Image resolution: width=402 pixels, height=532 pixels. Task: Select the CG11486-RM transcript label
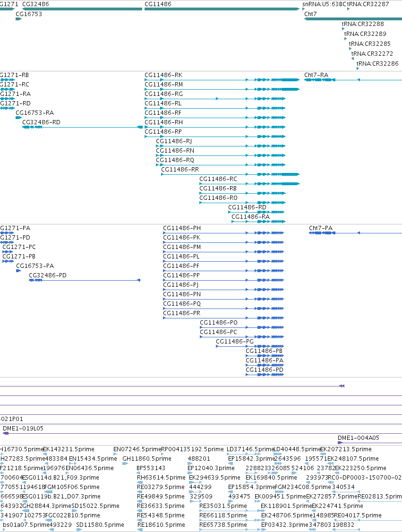click(164, 85)
